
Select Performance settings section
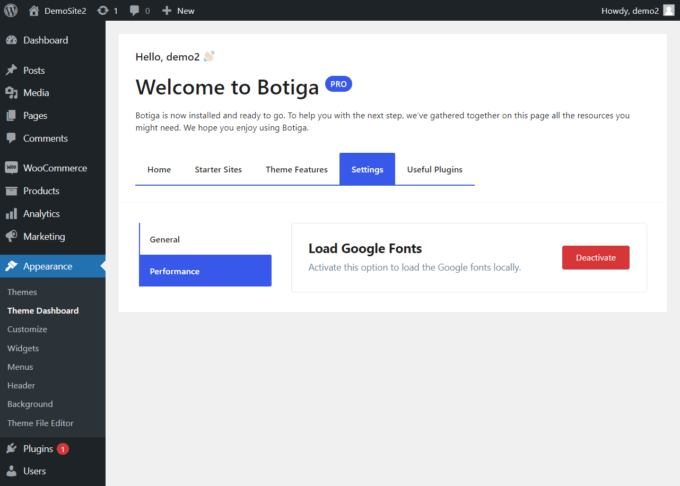coord(205,271)
